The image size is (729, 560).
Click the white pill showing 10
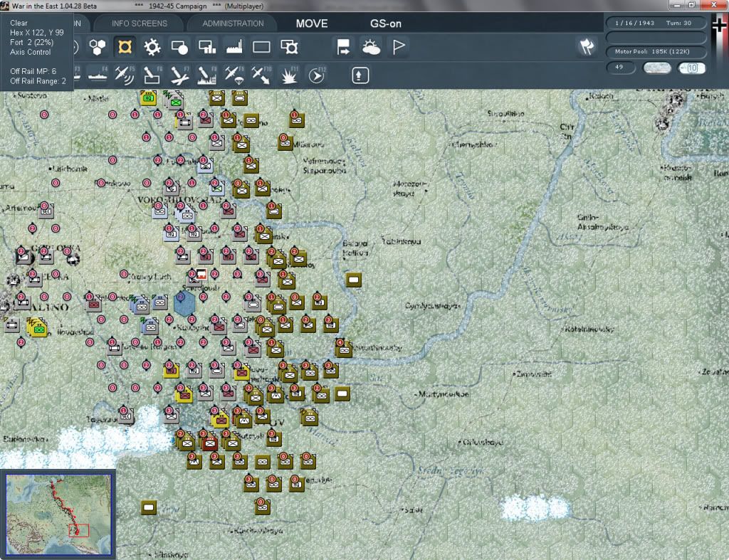coord(692,68)
